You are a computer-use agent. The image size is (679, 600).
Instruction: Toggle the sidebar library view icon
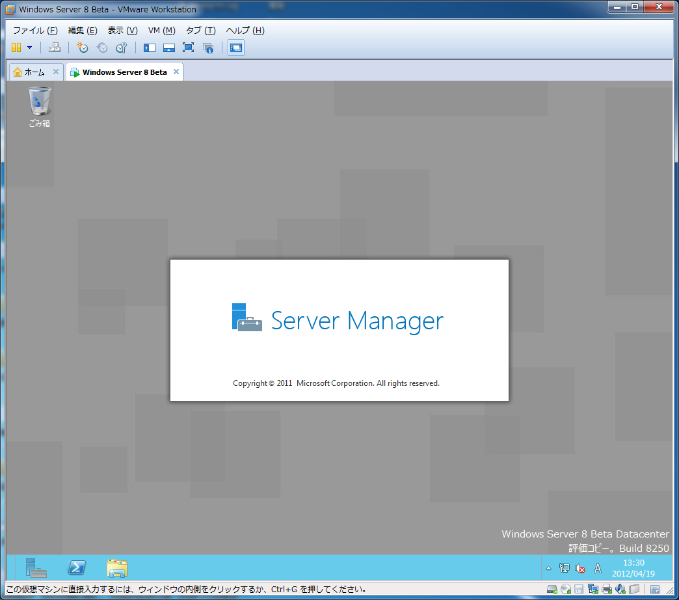150,47
